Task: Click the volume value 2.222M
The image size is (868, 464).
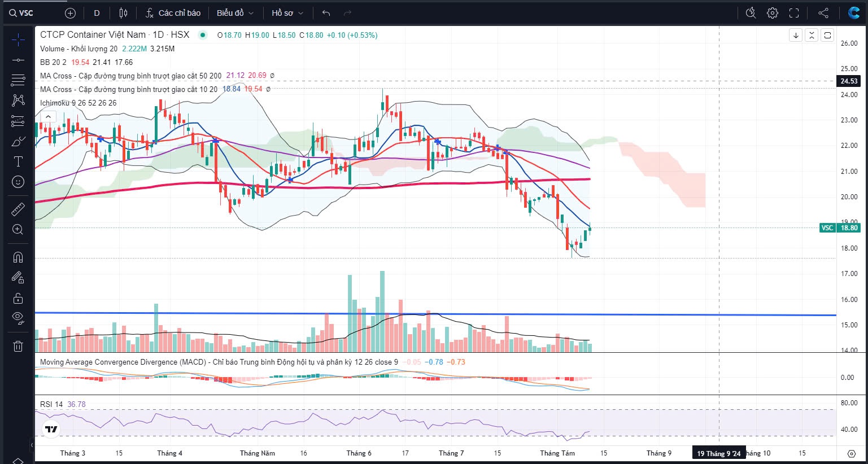Action: click(134, 49)
